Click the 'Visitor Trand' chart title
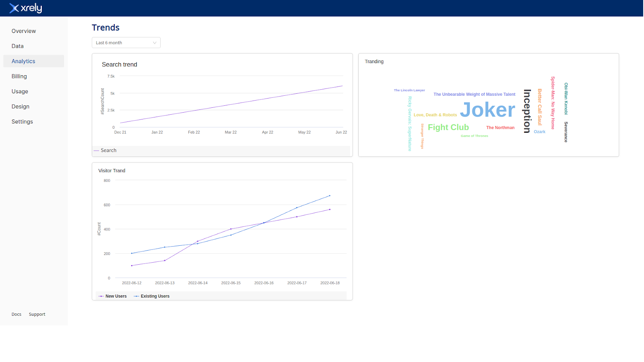 pyautogui.click(x=112, y=171)
